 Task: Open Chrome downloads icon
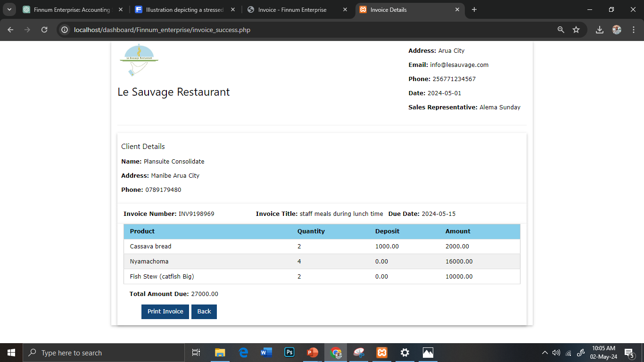click(x=599, y=30)
